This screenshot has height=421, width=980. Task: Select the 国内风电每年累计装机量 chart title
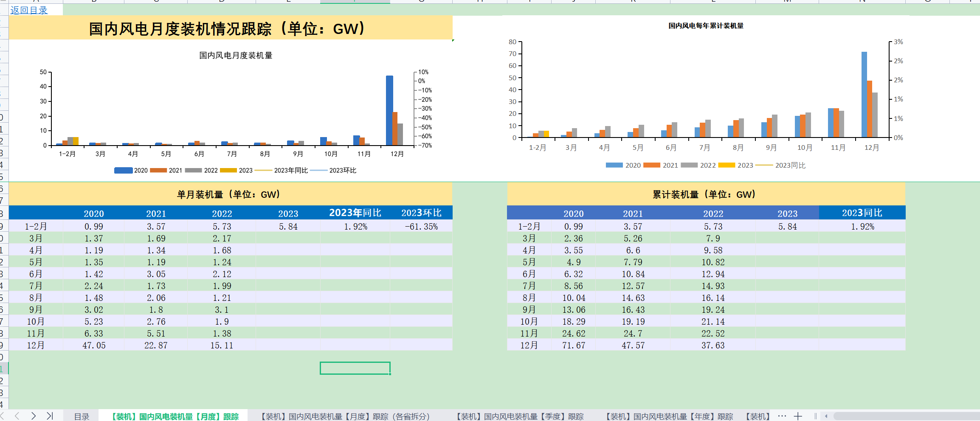coord(706,25)
